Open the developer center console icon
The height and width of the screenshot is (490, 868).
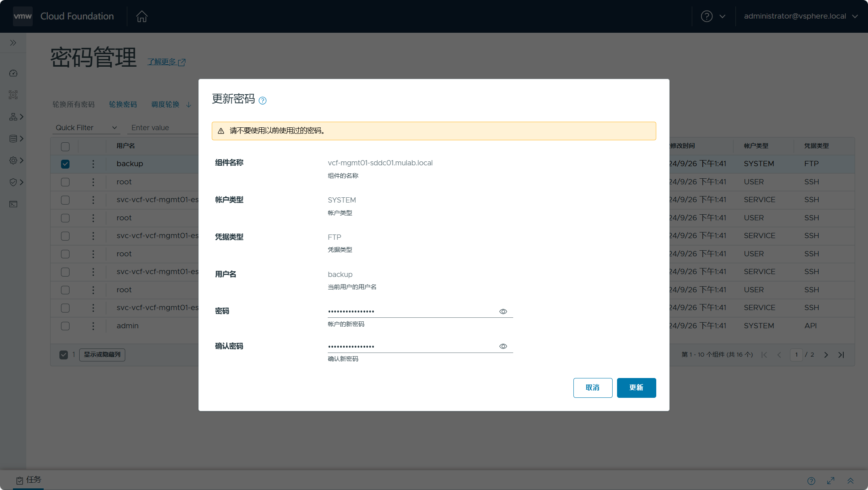13,204
